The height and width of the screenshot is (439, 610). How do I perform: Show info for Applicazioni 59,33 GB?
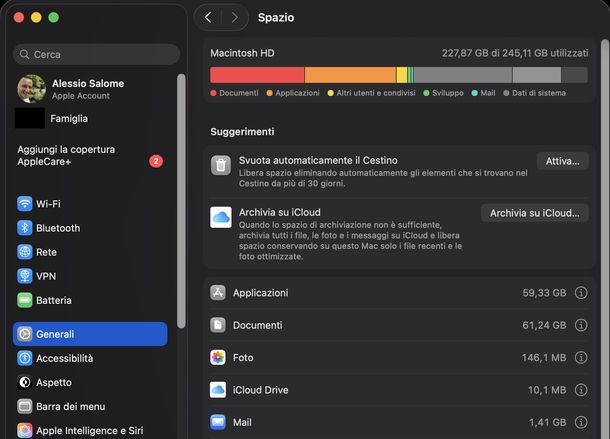581,293
